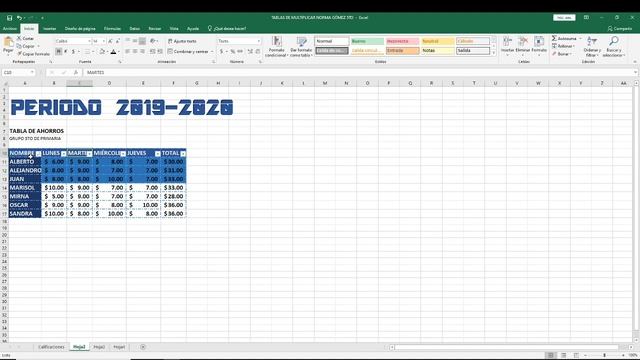Viewport: 640px width, 360px height.
Task: Open the TOTAL column filter dropdown
Action: pos(183,154)
